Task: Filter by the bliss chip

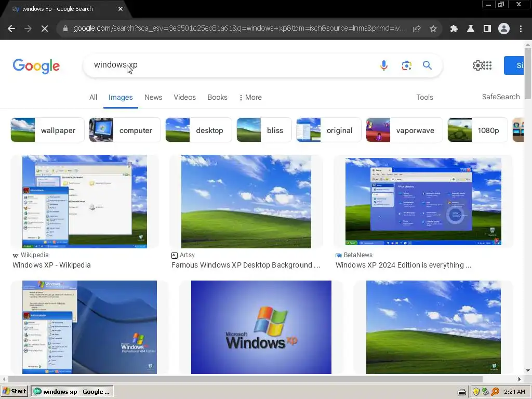Action: click(x=264, y=130)
